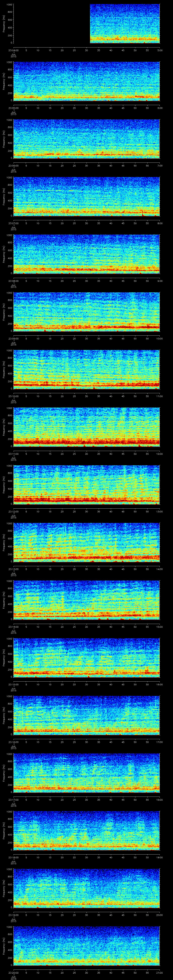The height and width of the screenshot is (980, 173).
Task: Select the 21:00 end time label
Action: click(x=160, y=972)
